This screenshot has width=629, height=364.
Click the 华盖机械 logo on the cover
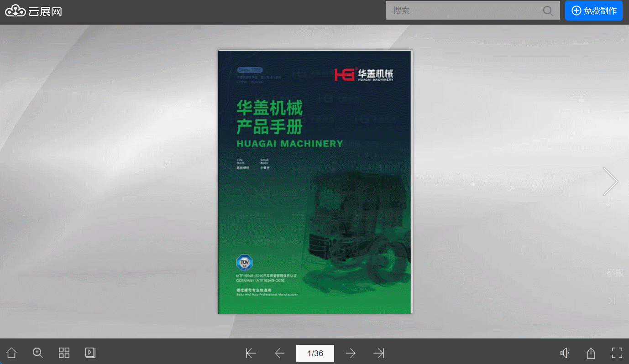(363, 74)
